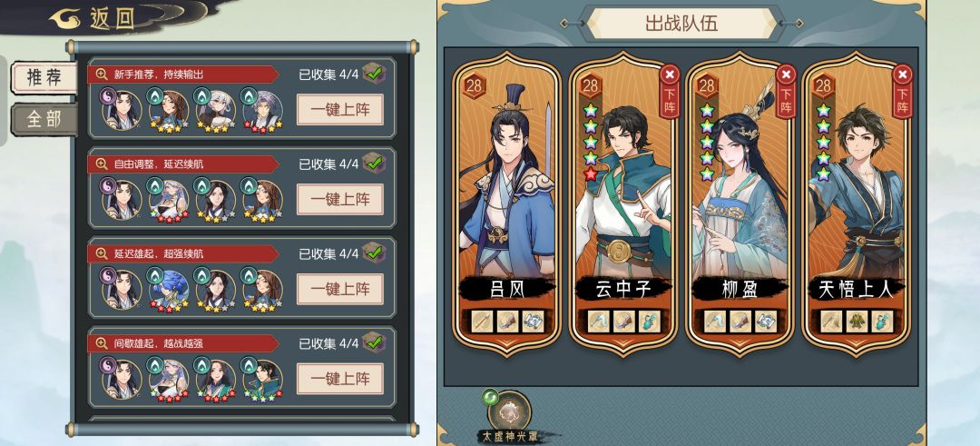Click 一键上阵 for 延迟雄起 lineup

[x=340, y=289]
